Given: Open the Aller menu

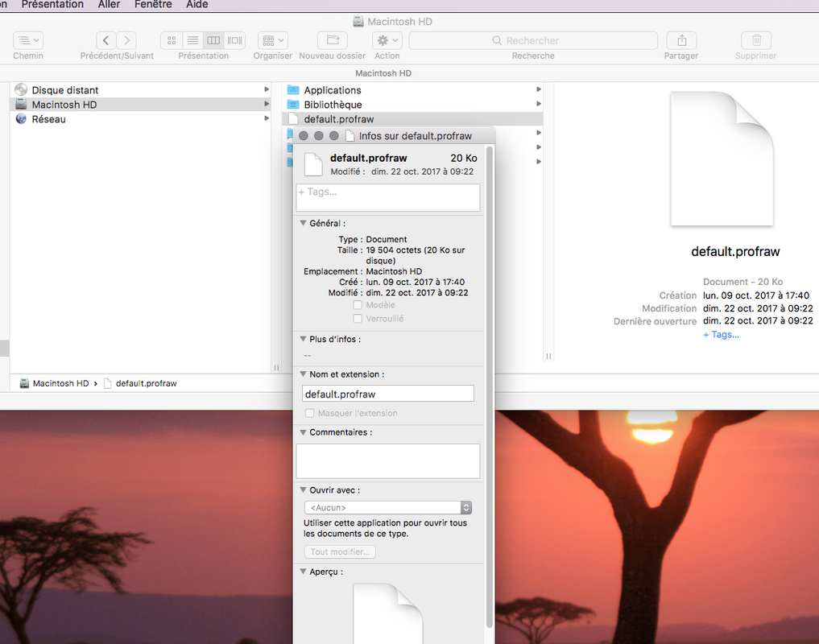Looking at the screenshot, I should pyautogui.click(x=109, y=5).
